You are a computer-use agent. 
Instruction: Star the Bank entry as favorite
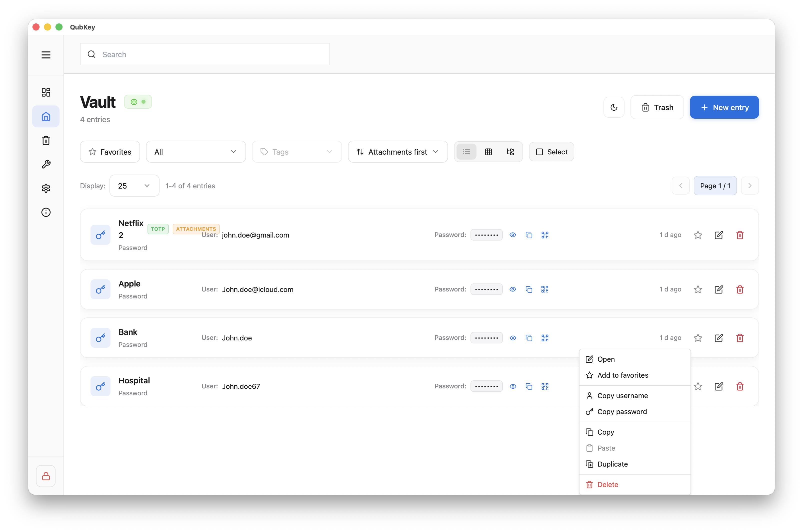[698, 338]
